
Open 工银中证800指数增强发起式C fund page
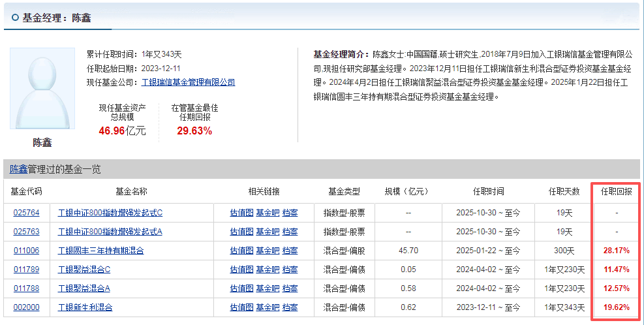pyautogui.click(x=110, y=213)
